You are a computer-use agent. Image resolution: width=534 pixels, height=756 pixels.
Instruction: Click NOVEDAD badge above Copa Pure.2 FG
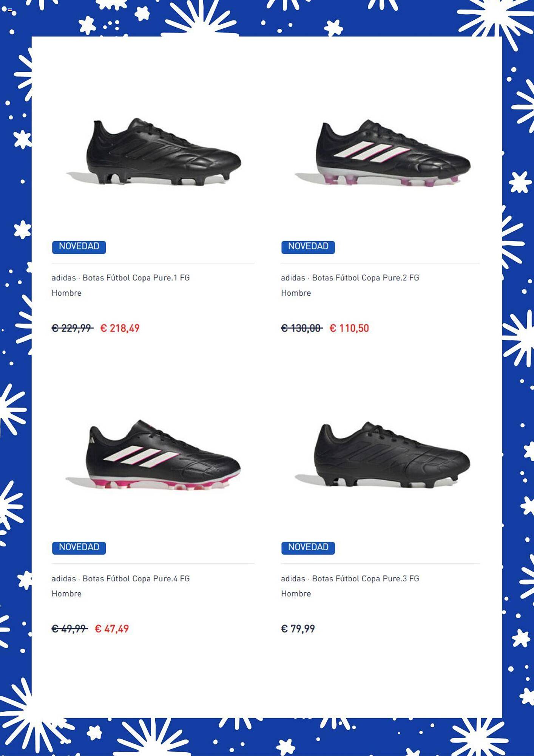[308, 247]
